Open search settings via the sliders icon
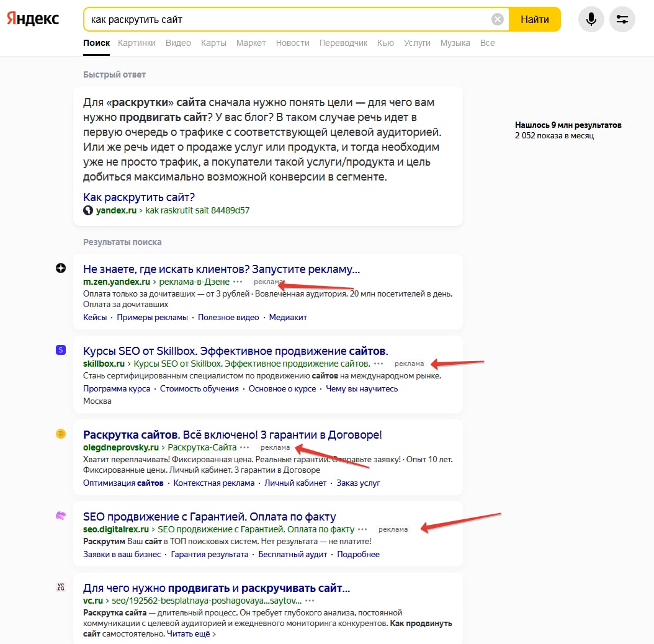 pyautogui.click(x=622, y=19)
